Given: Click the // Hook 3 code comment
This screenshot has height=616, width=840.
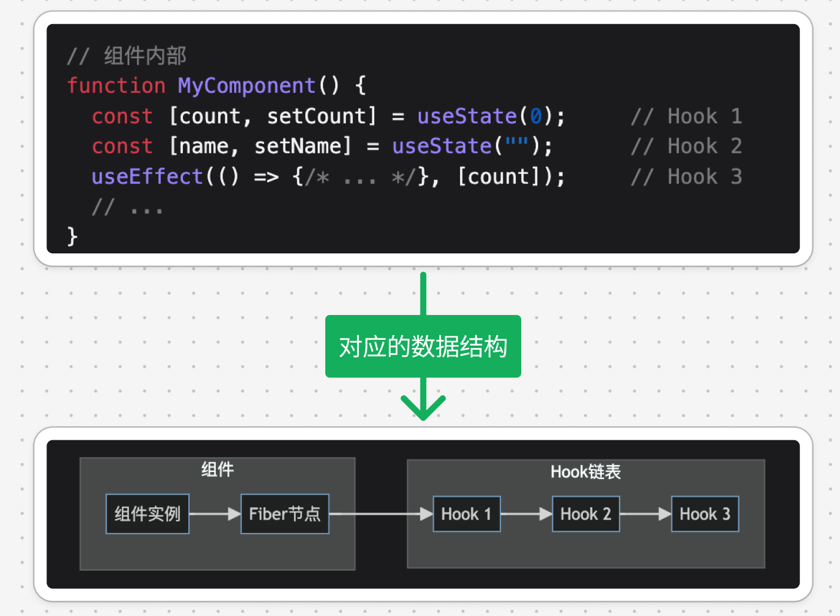Looking at the screenshot, I should point(686,176).
